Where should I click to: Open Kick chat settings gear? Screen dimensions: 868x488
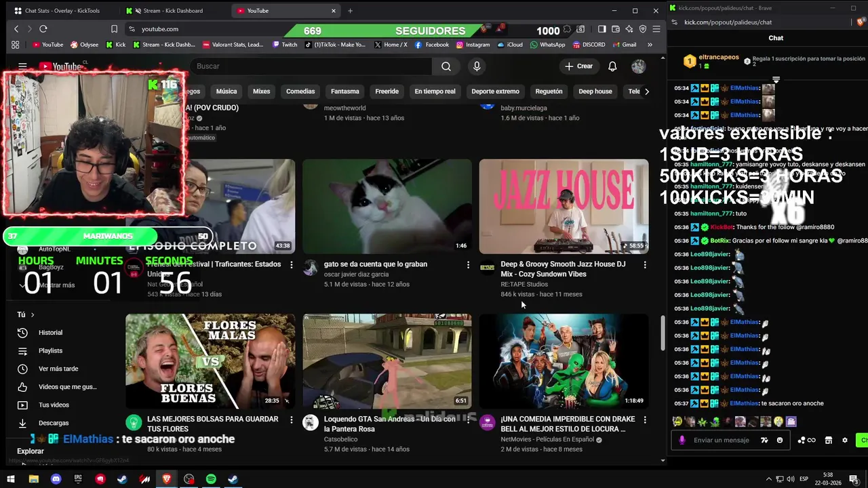[x=845, y=441]
